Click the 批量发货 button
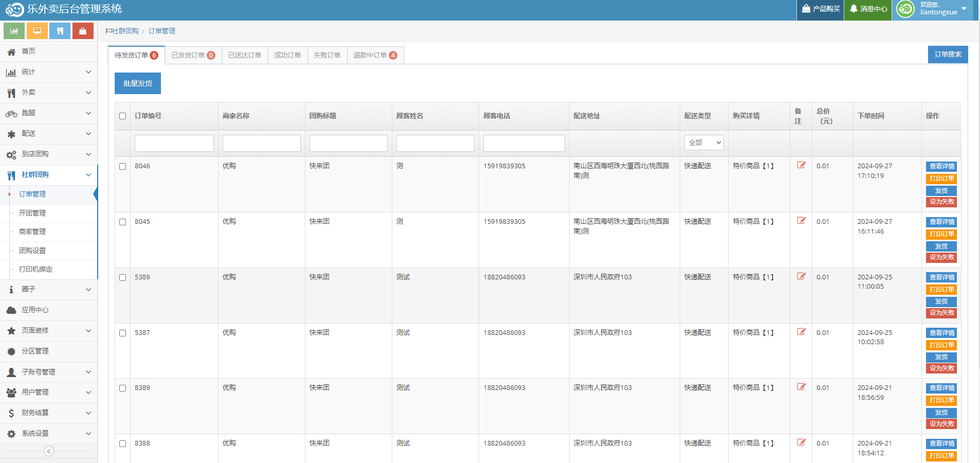Screen dimensions: 980x463 click(138, 83)
